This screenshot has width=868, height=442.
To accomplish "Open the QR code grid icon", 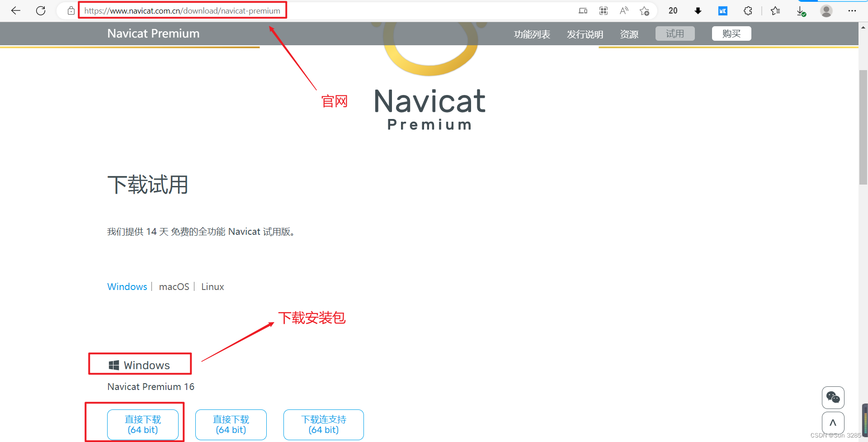I will 604,10.
